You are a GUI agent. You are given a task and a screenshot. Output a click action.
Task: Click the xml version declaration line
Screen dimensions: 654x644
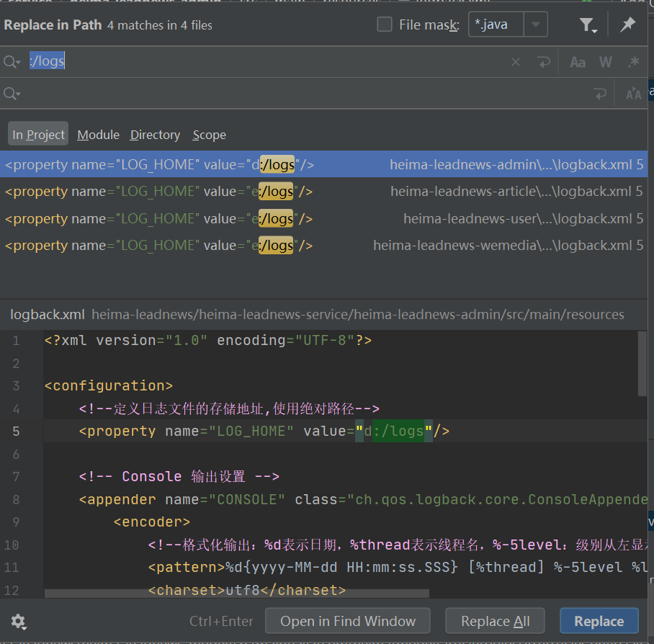[207, 340]
